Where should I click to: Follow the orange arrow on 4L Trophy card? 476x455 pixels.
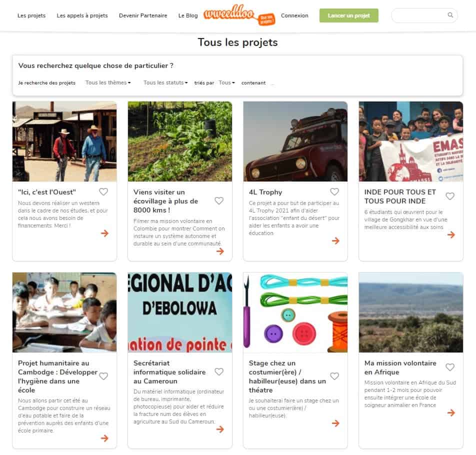[335, 240]
